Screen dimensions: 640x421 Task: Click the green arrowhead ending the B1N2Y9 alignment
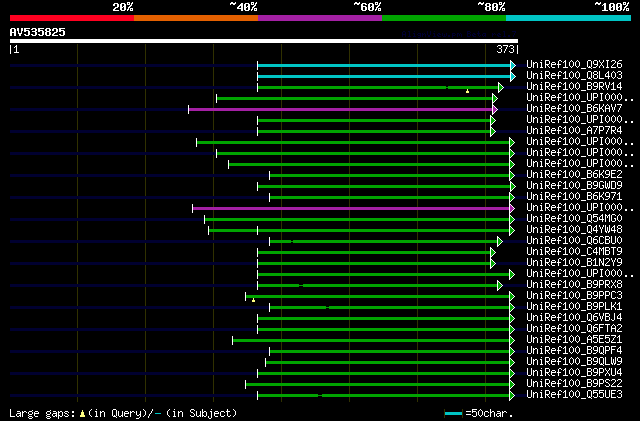[493, 264]
